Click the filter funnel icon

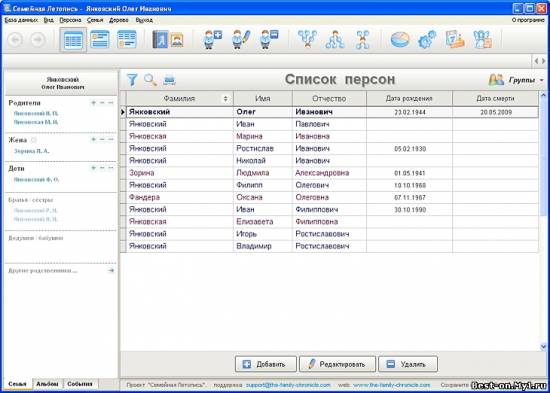coord(132,80)
